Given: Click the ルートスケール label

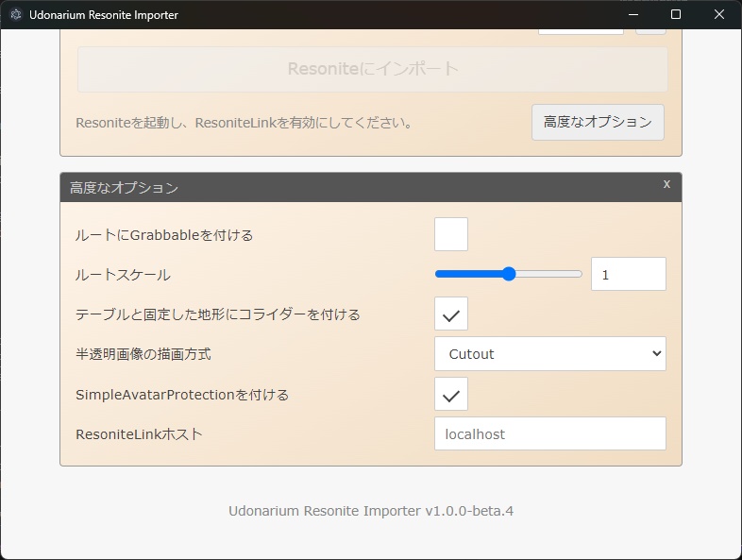Looking at the screenshot, I should pos(123,275).
